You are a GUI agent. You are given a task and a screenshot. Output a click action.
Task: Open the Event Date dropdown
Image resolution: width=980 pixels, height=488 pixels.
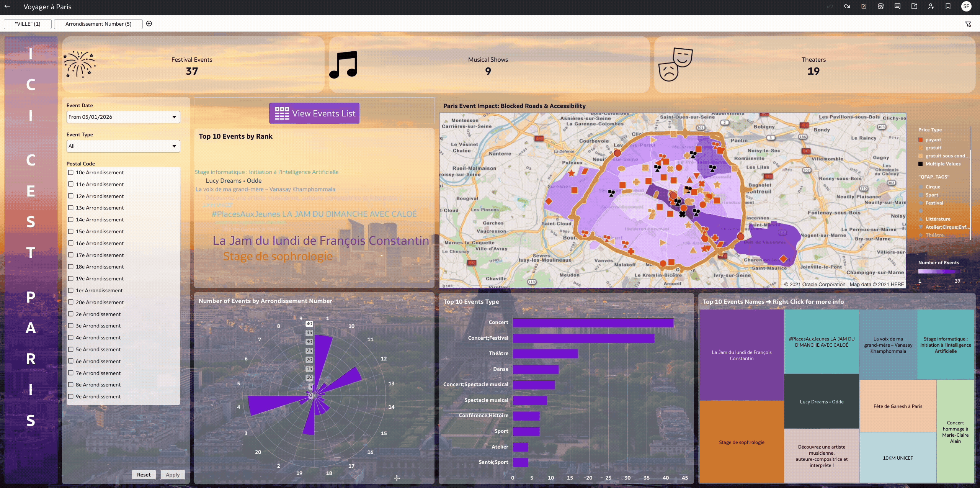[x=123, y=117]
